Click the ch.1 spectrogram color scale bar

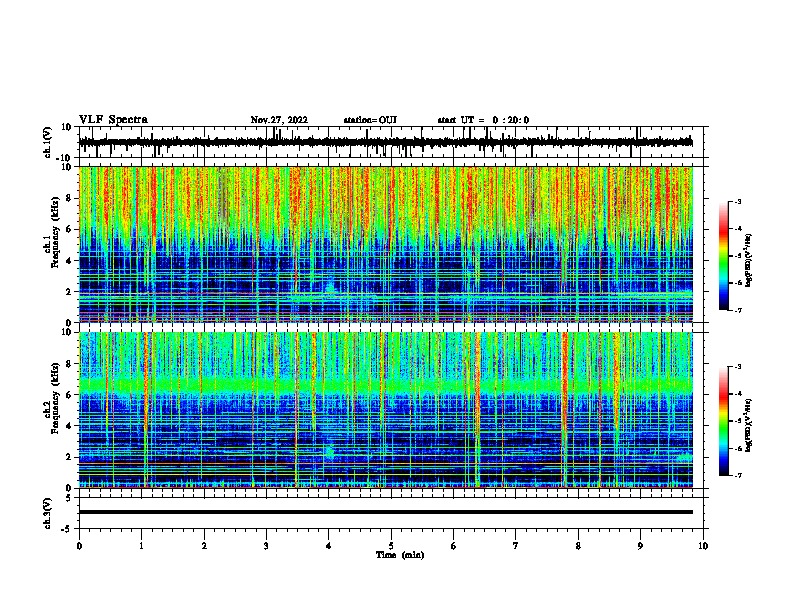point(724,255)
